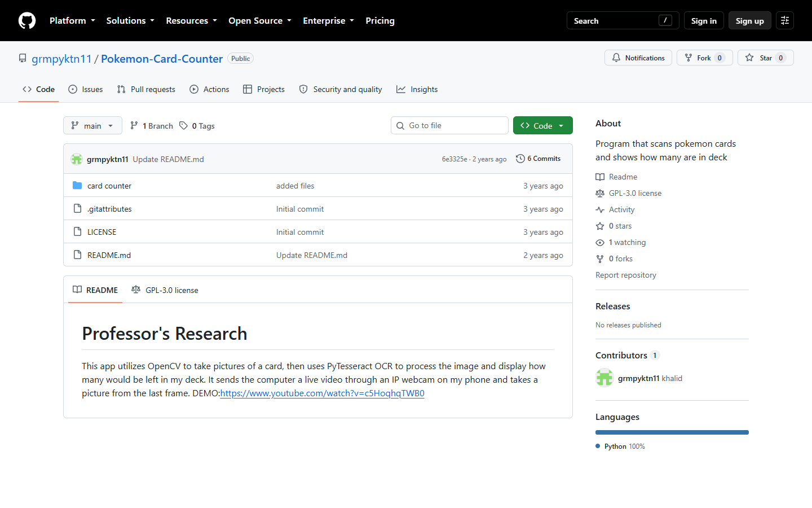
Task: Star the Pokemon-Card-Counter repository
Action: pos(765,58)
